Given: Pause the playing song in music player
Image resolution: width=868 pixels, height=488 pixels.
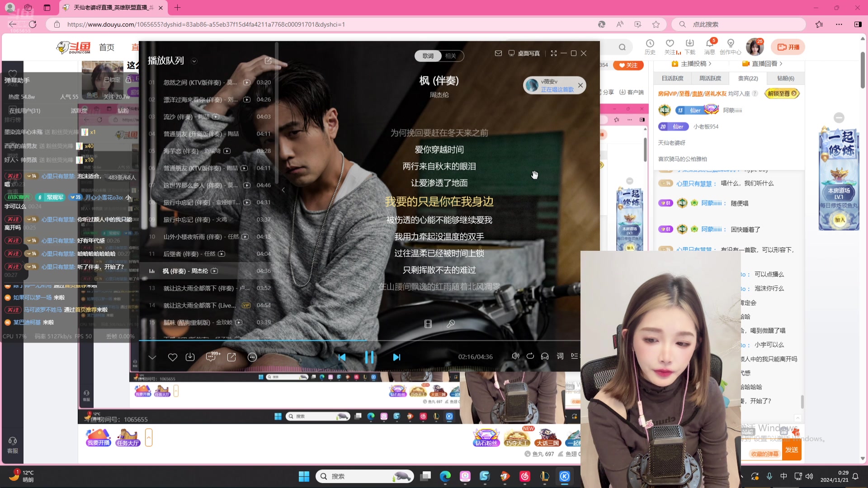Looking at the screenshot, I should click(369, 357).
